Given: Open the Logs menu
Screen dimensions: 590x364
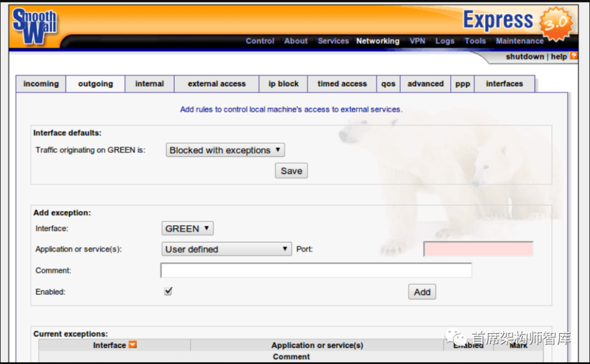Looking at the screenshot, I should [x=445, y=41].
